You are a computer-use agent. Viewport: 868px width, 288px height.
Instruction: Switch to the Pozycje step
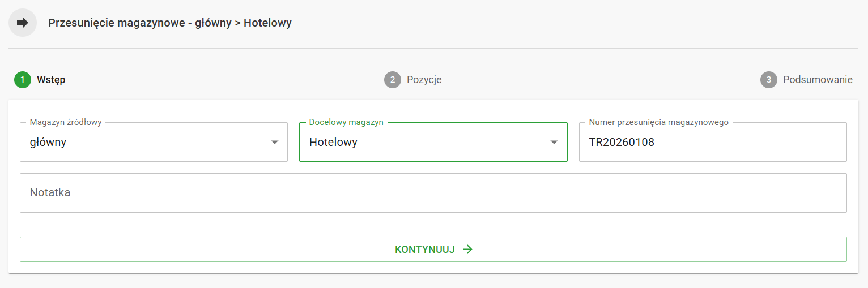click(424, 80)
